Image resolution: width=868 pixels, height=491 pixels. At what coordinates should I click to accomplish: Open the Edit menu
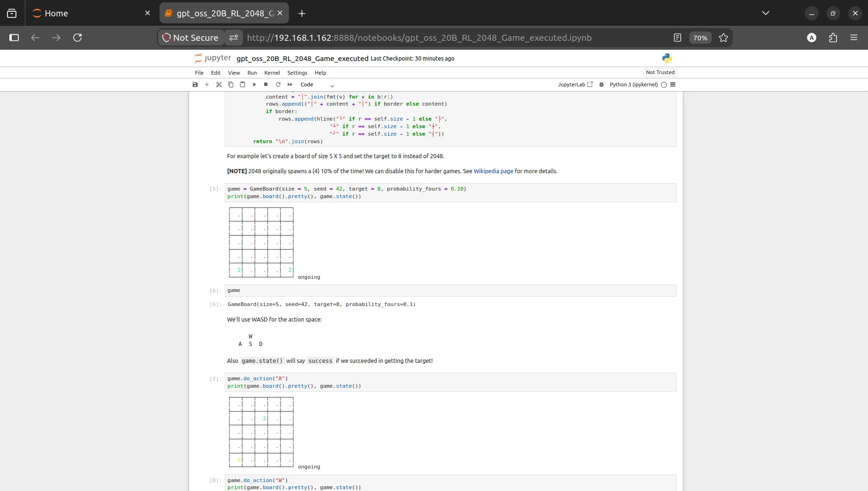[216, 73]
